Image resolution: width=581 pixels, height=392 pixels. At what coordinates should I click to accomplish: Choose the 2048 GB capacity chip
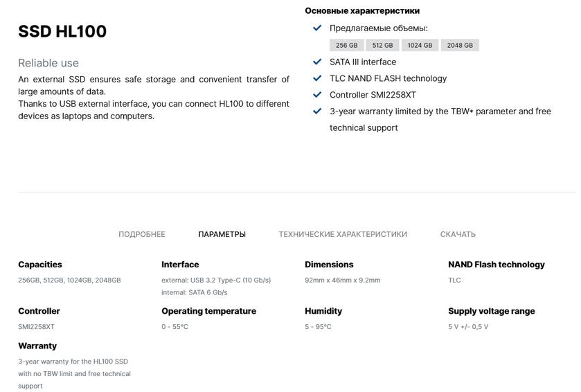pyautogui.click(x=460, y=45)
